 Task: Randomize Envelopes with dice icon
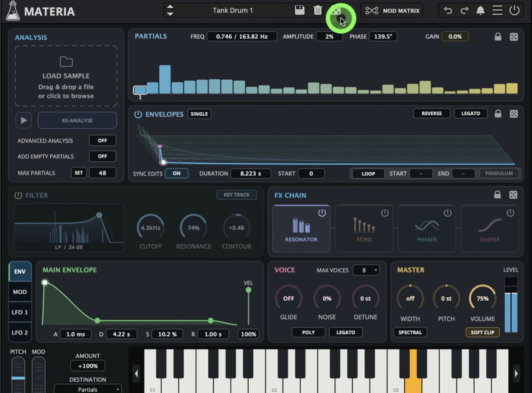click(x=514, y=114)
